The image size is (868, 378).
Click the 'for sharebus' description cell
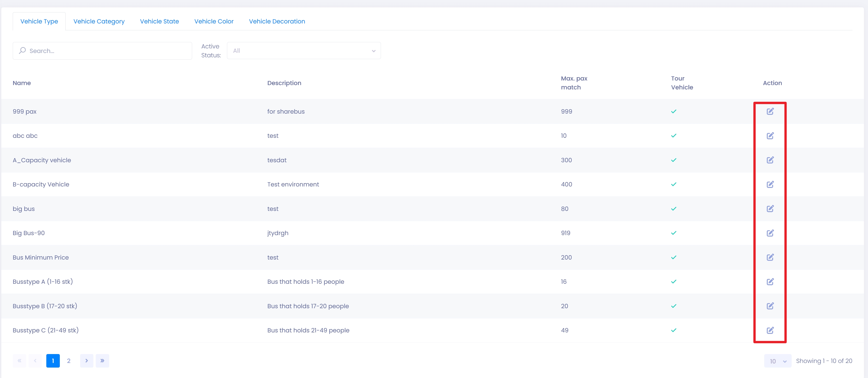point(286,111)
